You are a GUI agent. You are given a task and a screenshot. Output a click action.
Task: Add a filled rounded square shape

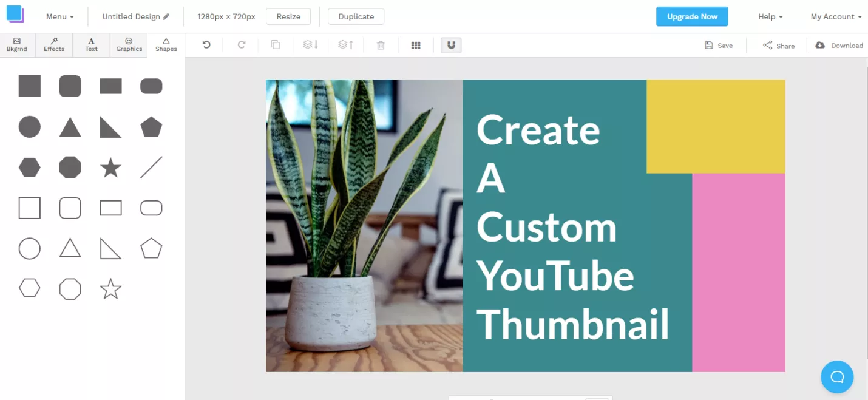pyautogui.click(x=70, y=86)
